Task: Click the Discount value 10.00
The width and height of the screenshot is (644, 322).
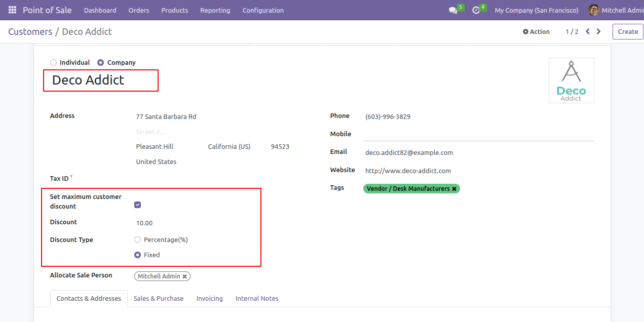Action: 144,223
